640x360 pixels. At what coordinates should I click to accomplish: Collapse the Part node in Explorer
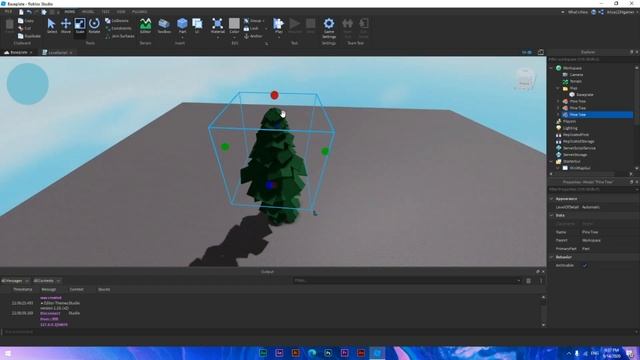click(x=558, y=88)
